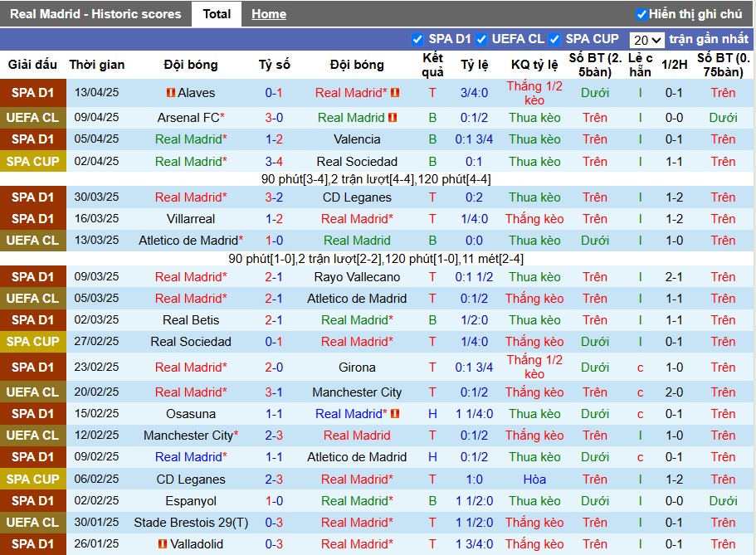Click the KQ tỷ lệ column header
The image size is (756, 555).
point(534,65)
